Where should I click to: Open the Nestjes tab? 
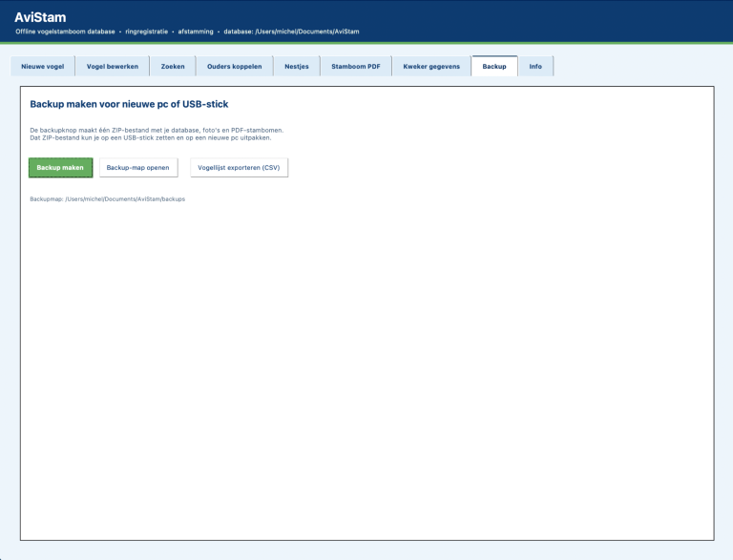click(x=297, y=67)
